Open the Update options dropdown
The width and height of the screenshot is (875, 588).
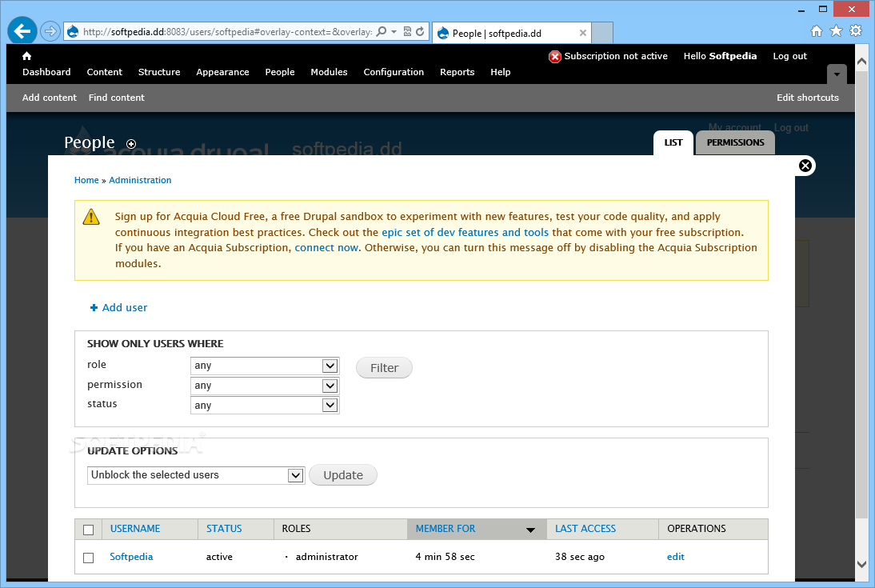[x=196, y=475]
